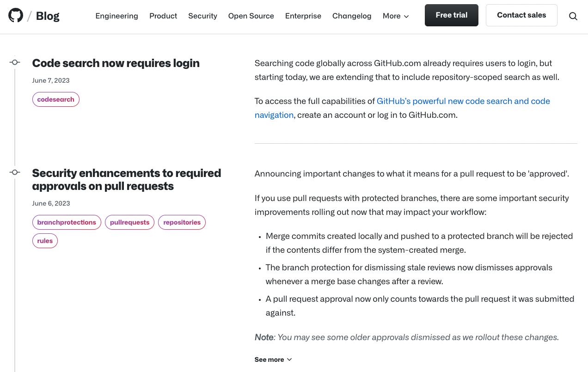
Task: Select the branchprotections tag pill
Action: tap(67, 222)
